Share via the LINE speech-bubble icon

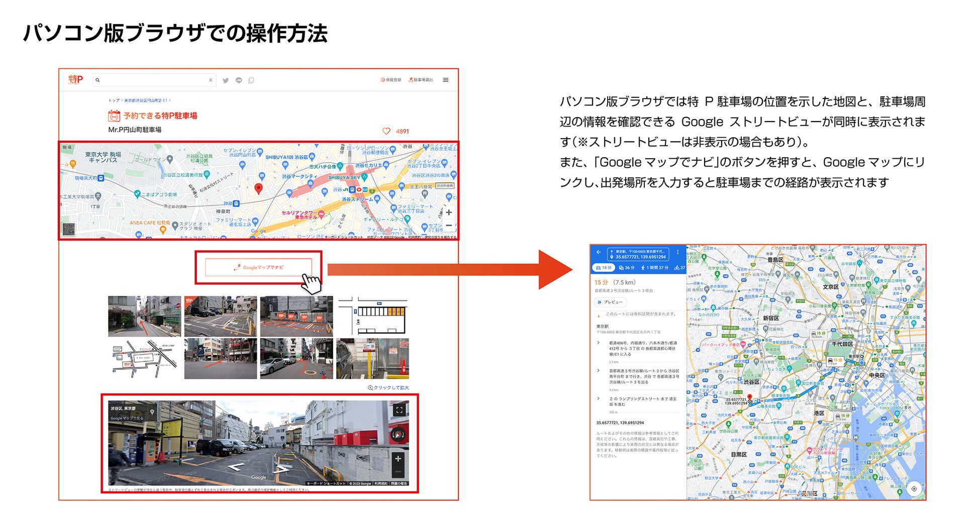[x=239, y=80]
